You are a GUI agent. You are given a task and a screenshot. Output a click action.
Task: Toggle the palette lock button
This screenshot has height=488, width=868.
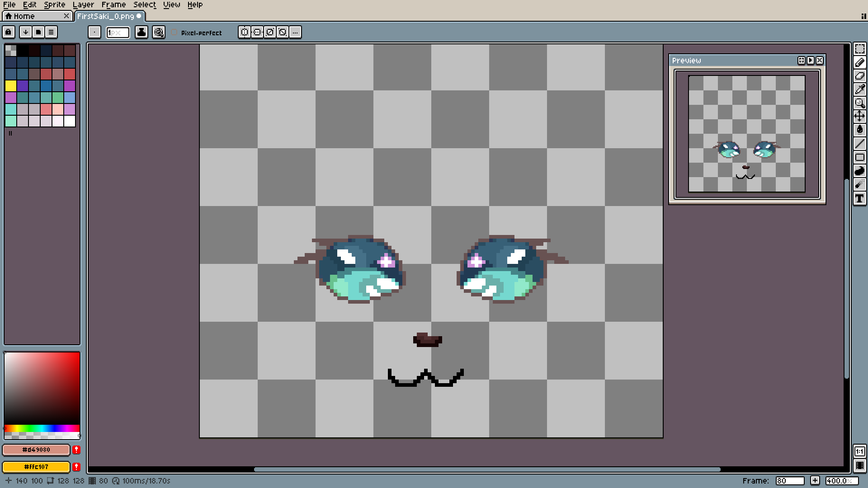(x=9, y=32)
